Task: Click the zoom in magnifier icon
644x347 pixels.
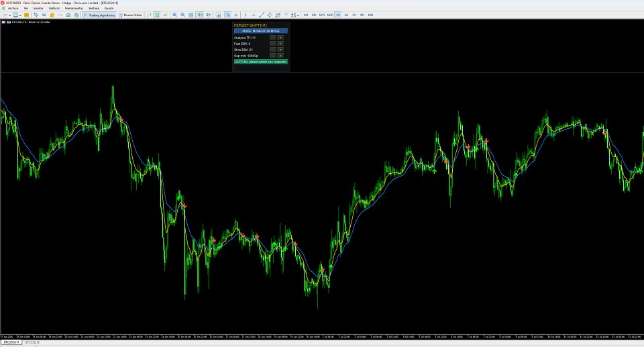Action: [x=174, y=15]
